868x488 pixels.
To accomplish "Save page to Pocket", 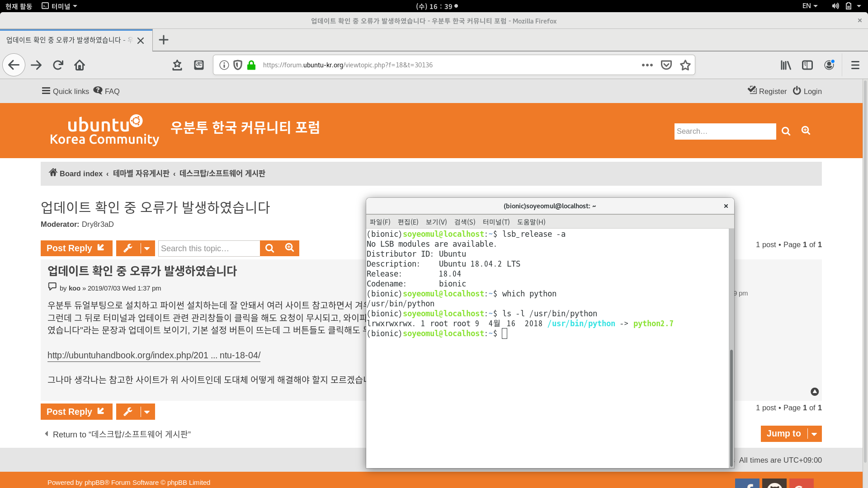I will [666, 65].
